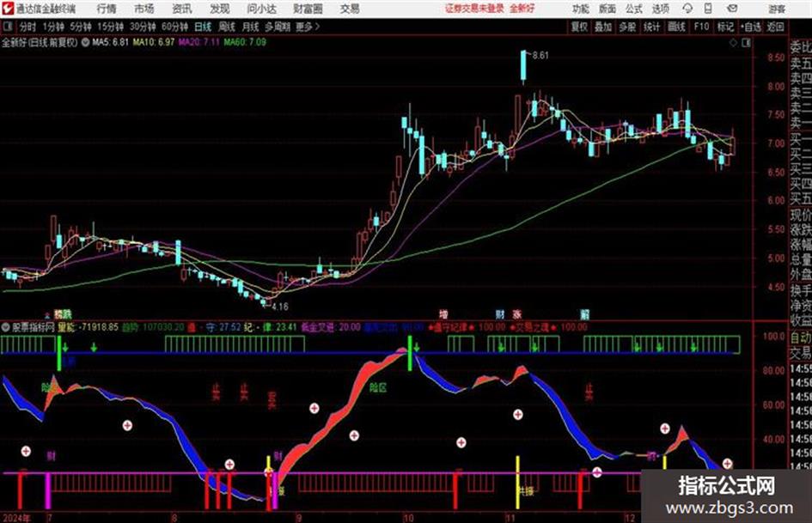Click the 10 month marker on time axis
Screen dimensions: 812x523
coord(408,517)
